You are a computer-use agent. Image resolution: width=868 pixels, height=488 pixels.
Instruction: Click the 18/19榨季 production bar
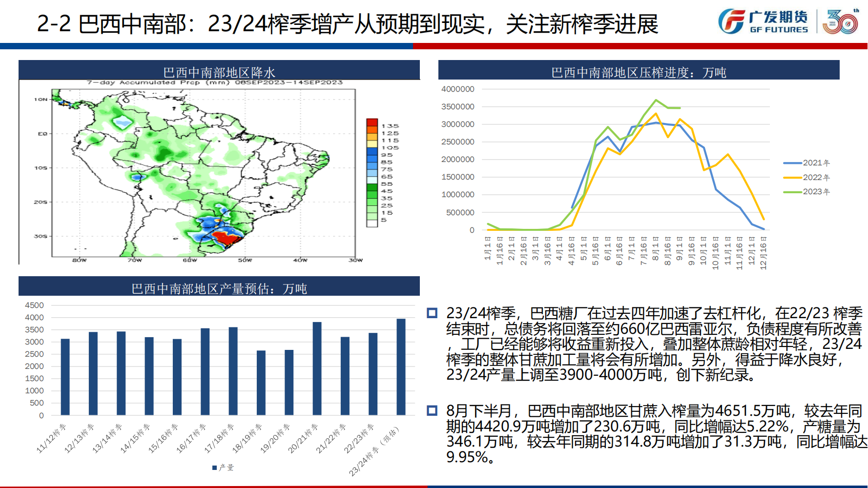[261, 383]
